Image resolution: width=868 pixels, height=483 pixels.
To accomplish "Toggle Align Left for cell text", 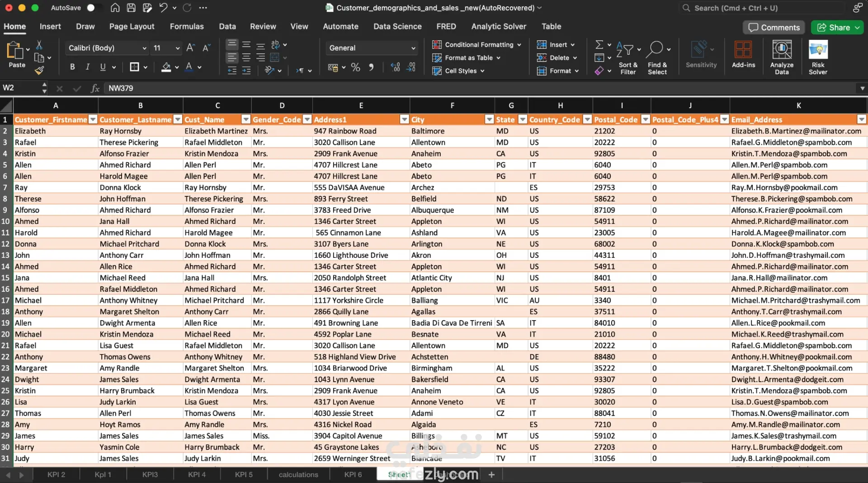I will (232, 57).
